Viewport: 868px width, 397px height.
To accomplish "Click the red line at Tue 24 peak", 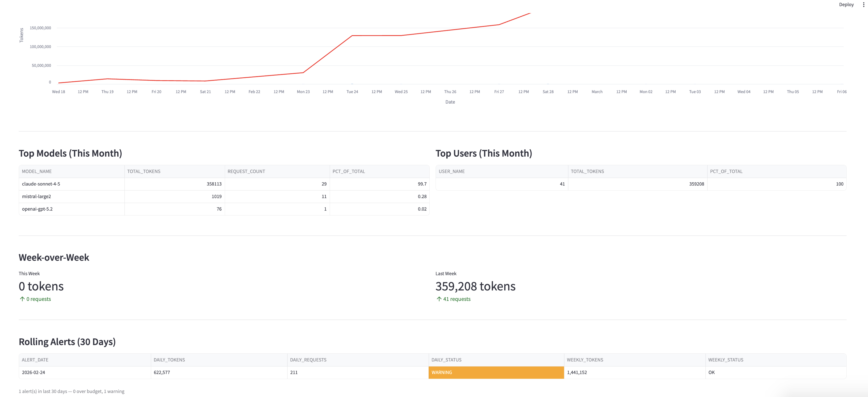I will (352, 36).
